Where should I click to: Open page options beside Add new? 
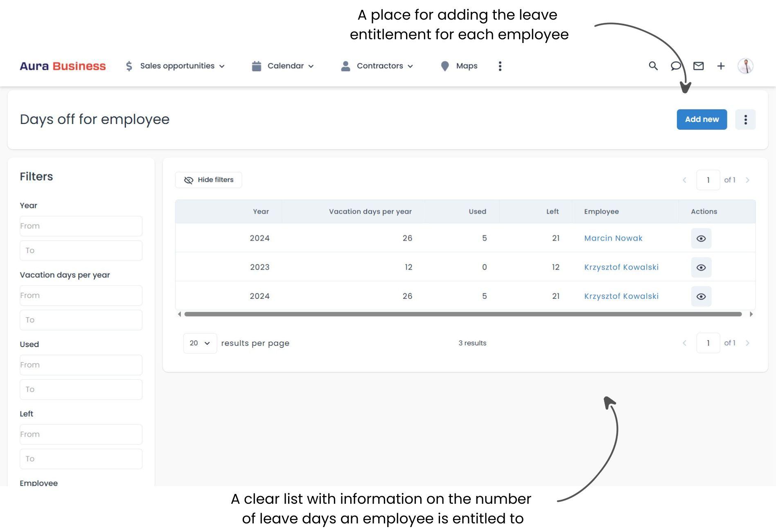pyautogui.click(x=745, y=119)
